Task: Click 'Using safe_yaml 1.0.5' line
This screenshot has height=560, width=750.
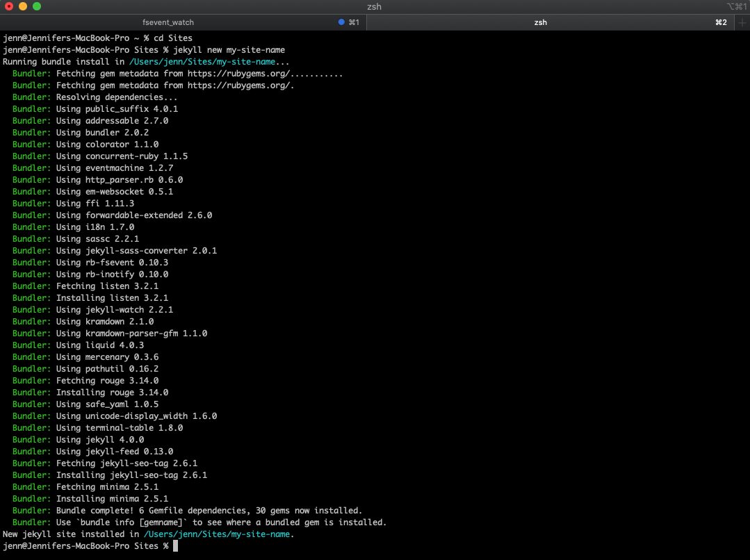Action: pos(107,404)
